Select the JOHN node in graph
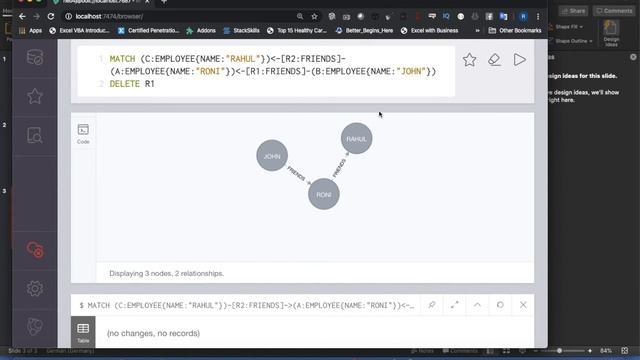The height and width of the screenshot is (360, 640). [x=272, y=156]
